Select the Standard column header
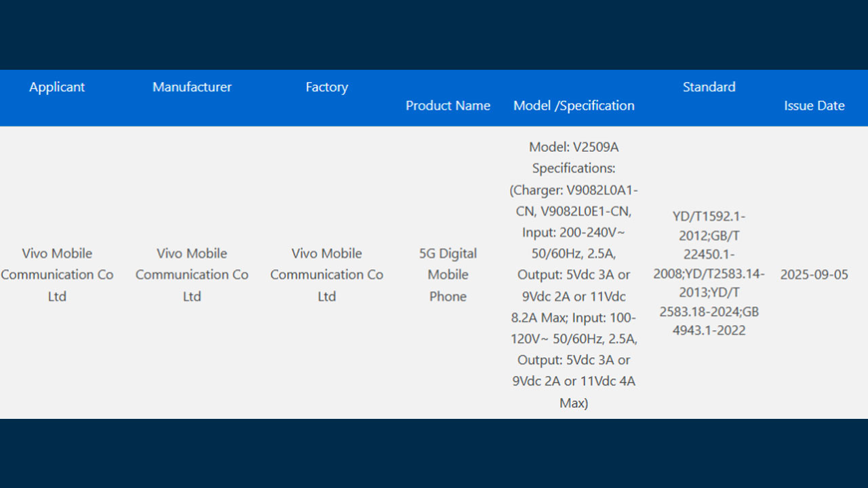 coord(709,87)
